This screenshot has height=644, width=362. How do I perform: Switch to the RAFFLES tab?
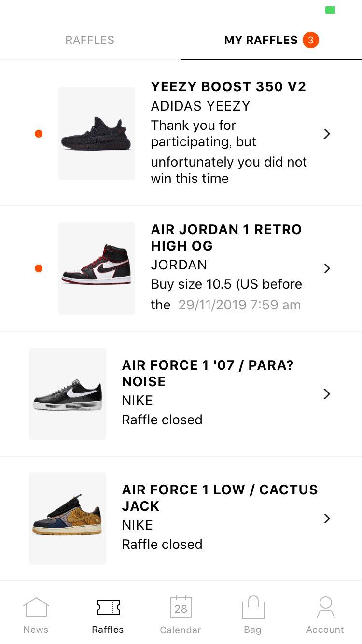(90, 40)
